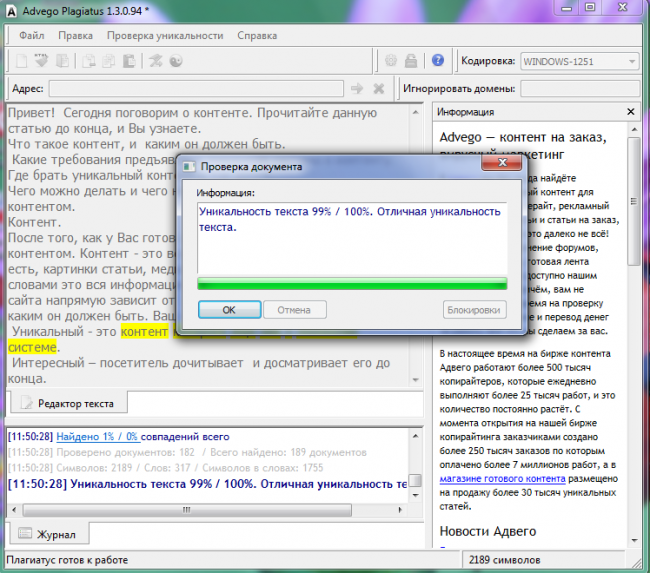
Task: Close the Проверка документа dialog
Action: (x=502, y=162)
